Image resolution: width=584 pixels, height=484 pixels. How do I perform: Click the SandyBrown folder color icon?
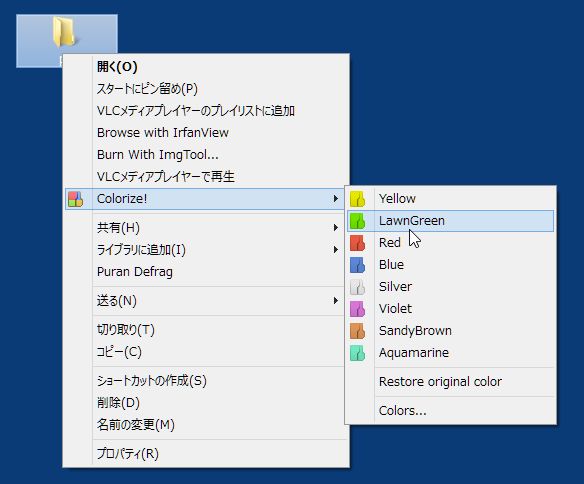[x=357, y=331]
